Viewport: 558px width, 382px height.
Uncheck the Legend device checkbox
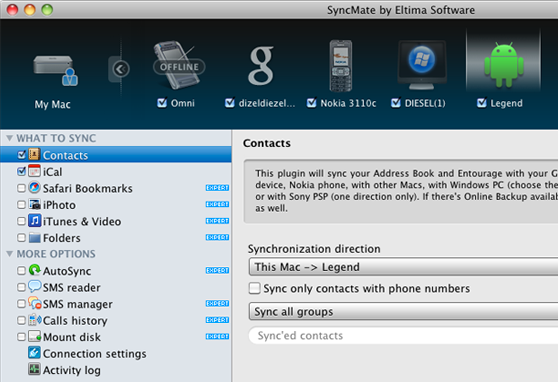pos(482,103)
